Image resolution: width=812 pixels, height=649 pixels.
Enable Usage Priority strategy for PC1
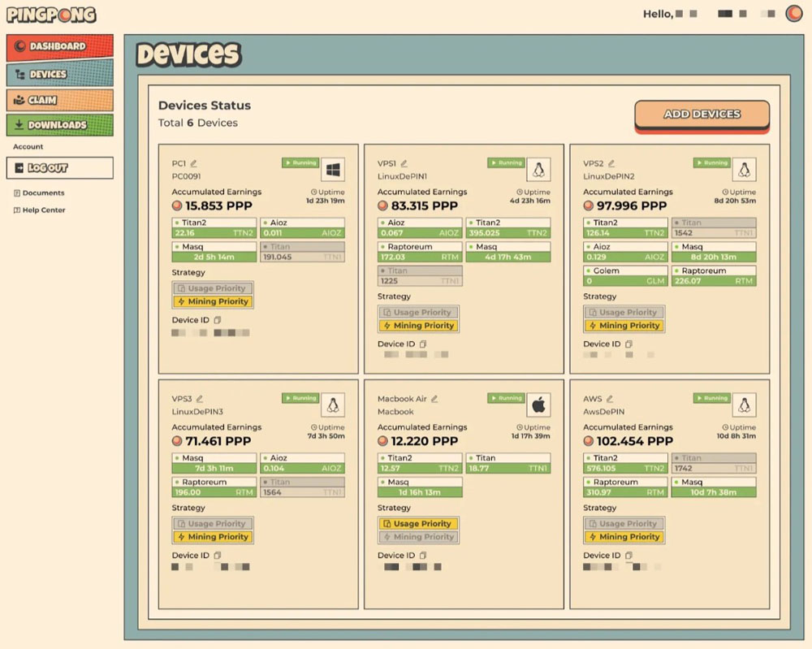coord(213,288)
